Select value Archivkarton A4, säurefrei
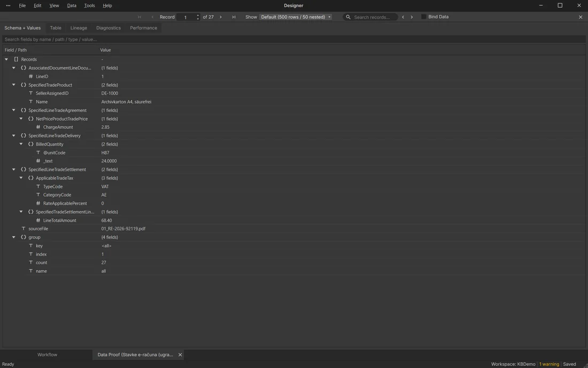The width and height of the screenshot is (588, 368). pyautogui.click(x=126, y=102)
